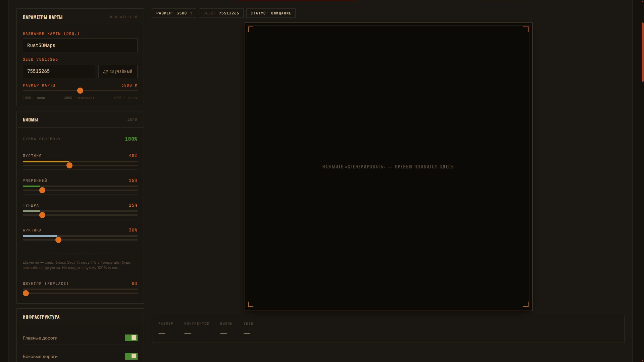Click the Сумма основных 100% value
The width and height of the screenshot is (644, 362).
[131, 139]
